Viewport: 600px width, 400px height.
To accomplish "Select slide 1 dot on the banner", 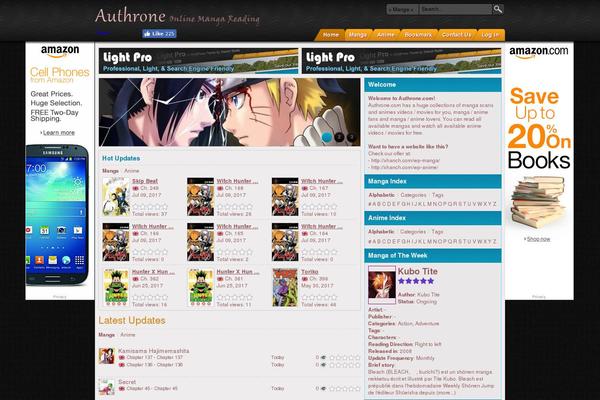I will [326, 137].
